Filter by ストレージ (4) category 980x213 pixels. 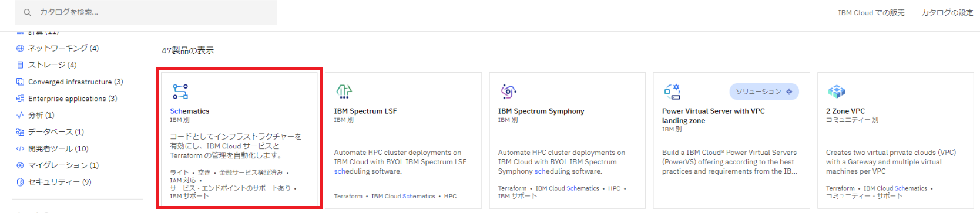click(52, 65)
